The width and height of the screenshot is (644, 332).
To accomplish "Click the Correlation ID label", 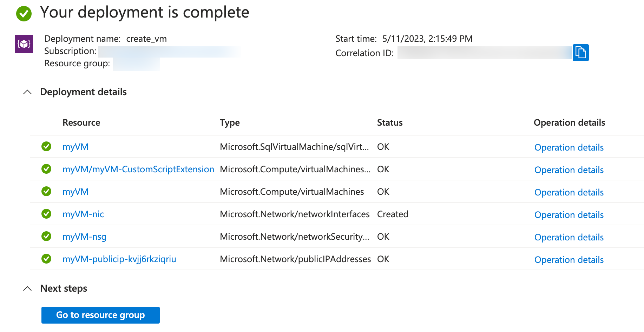I will pyautogui.click(x=364, y=53).
